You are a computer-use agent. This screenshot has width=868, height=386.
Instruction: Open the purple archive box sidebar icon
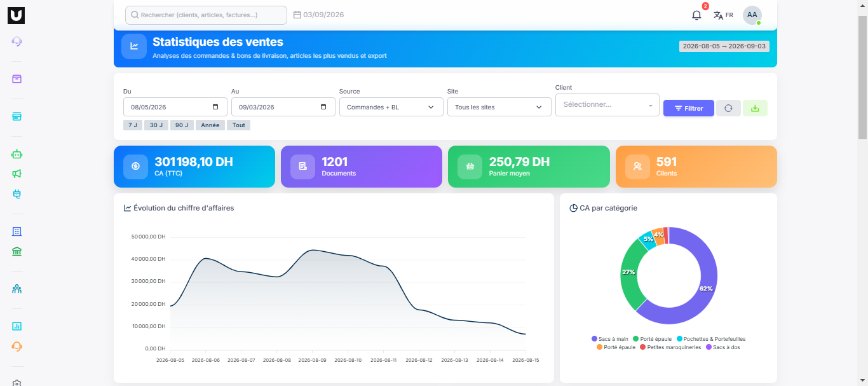[x=17, y=79]
